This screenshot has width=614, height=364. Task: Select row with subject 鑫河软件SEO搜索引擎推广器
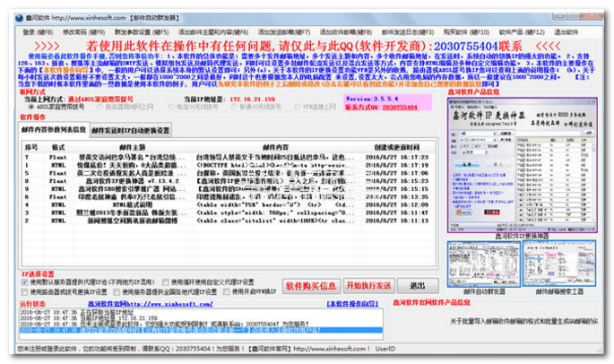coord(229,189)
